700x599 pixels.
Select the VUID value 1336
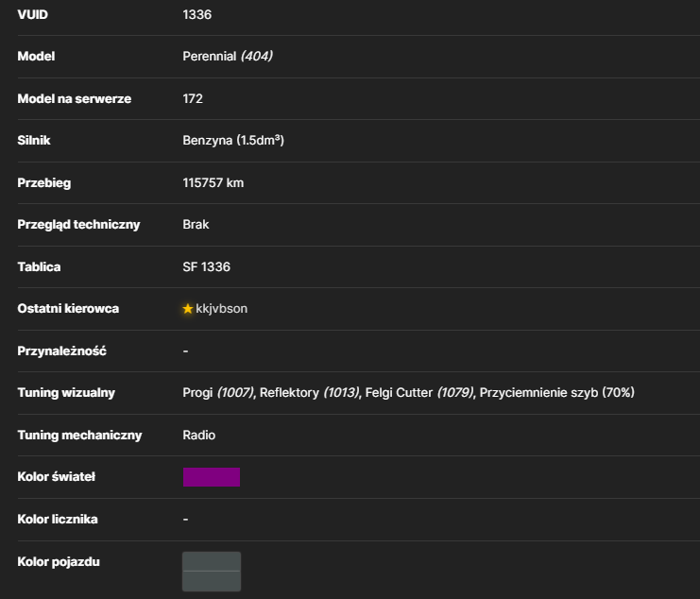(196, 15)
